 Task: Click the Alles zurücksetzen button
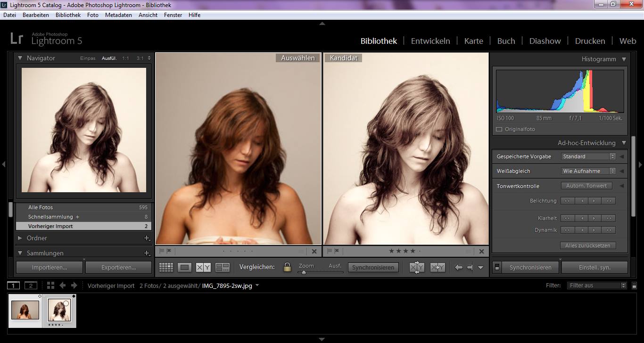pyautogui.click(x=588, y=245)
